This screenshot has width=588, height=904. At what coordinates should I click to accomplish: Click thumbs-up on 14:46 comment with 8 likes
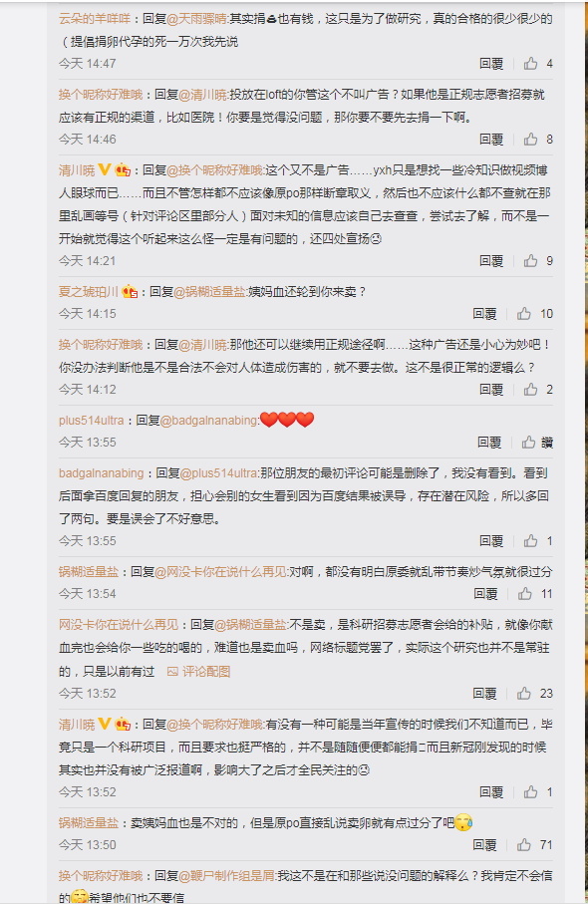pyautogui.click(x=530, y=139)
